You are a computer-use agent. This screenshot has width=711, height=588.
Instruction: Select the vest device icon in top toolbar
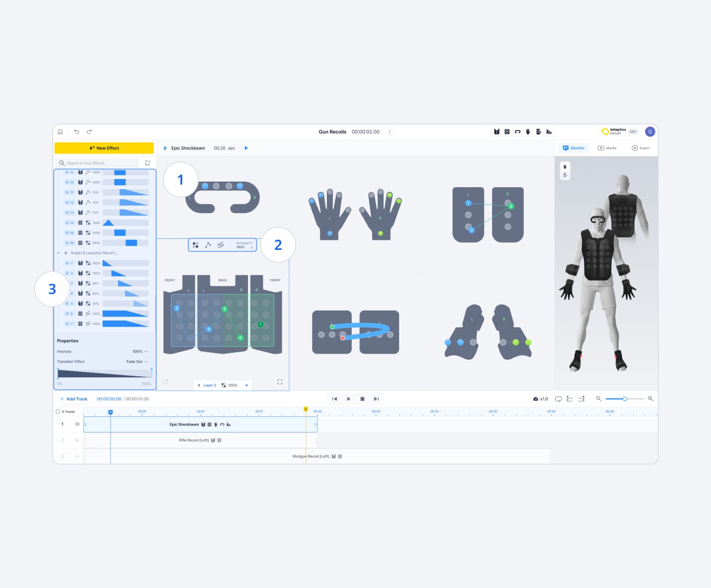(x=497, y=131)
